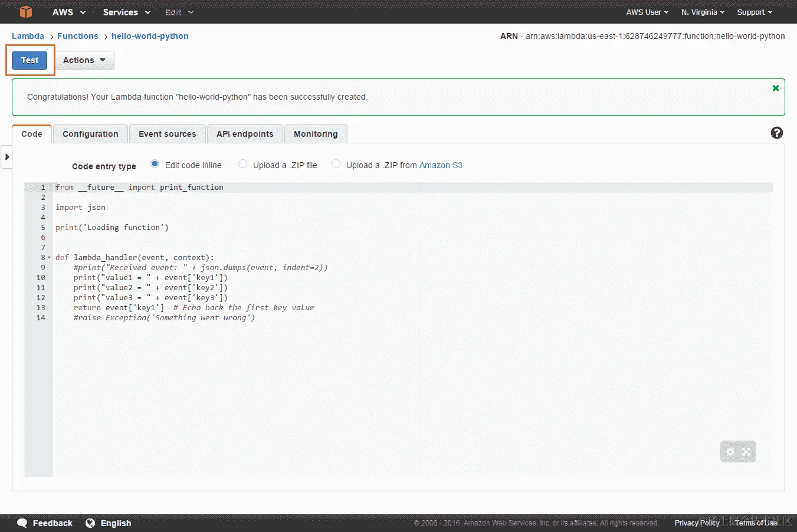Image resolution: width=797 pixels, height=532 pixels.
Task: Switch to the Monitoring tab
Action: point(316,134)
